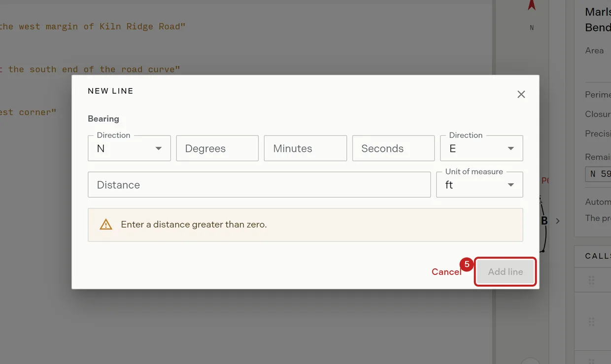Open the first bearing Direction dropdown showing N
This screenshot has width=611, height=364.
129,148
